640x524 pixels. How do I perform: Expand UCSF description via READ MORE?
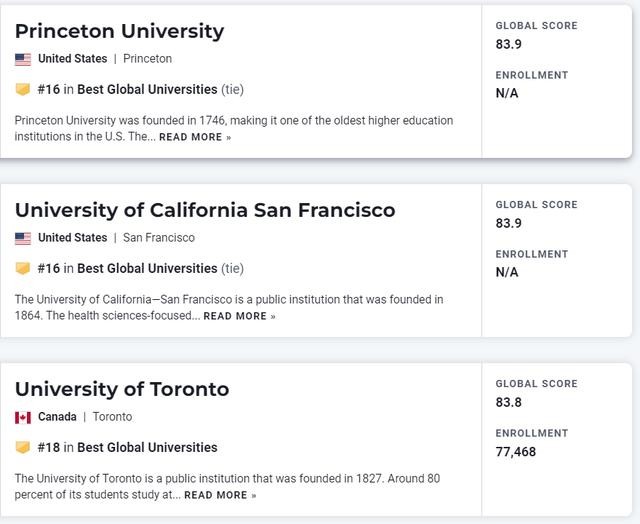click(240, 316)
